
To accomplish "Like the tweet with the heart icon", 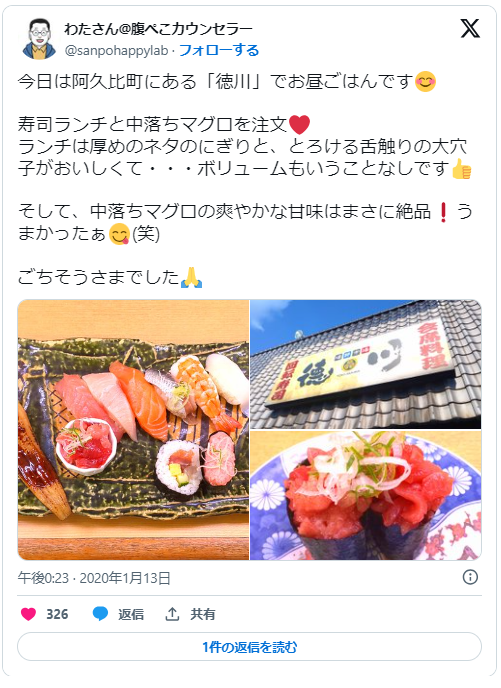I will click(29, 614).
